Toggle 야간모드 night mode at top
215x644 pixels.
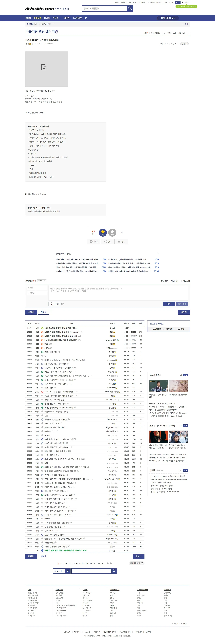[x=186, y=2]
